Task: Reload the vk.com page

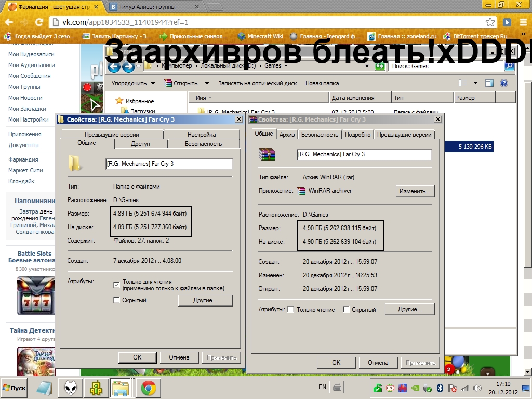Action: pos(39,22)
